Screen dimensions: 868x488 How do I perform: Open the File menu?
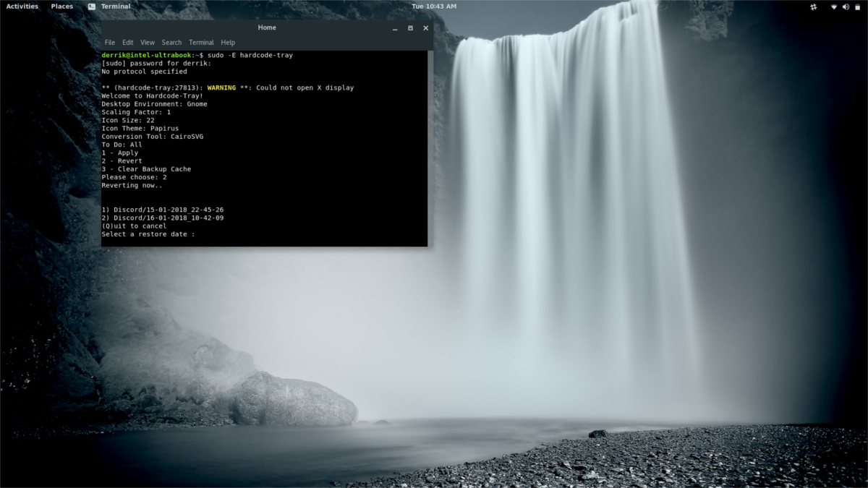pyautogui.click(x=110, y=43)
